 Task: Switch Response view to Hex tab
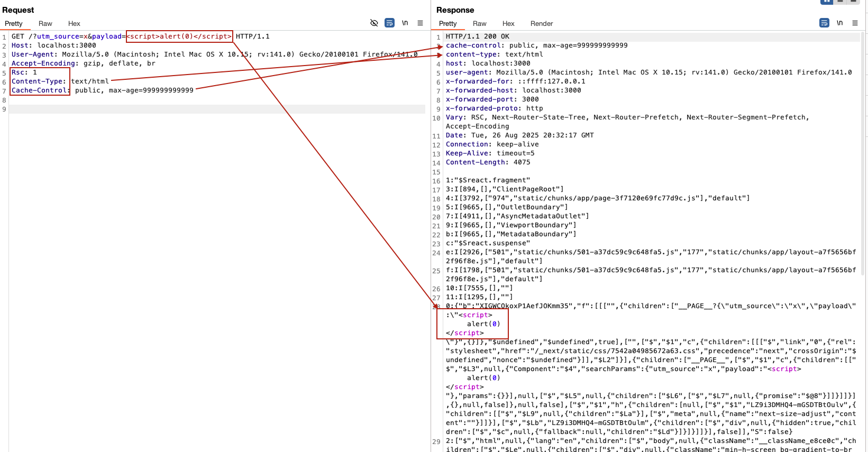click(508, 24)
